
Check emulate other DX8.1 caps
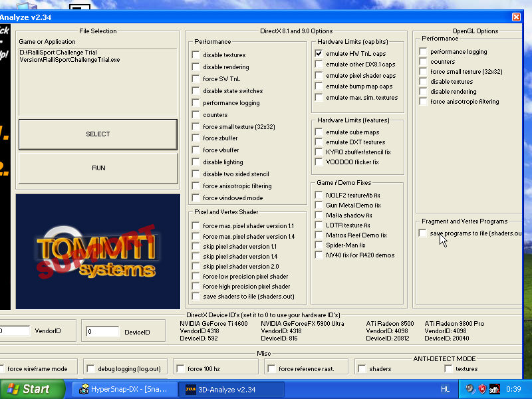click(x=319, y=64)
